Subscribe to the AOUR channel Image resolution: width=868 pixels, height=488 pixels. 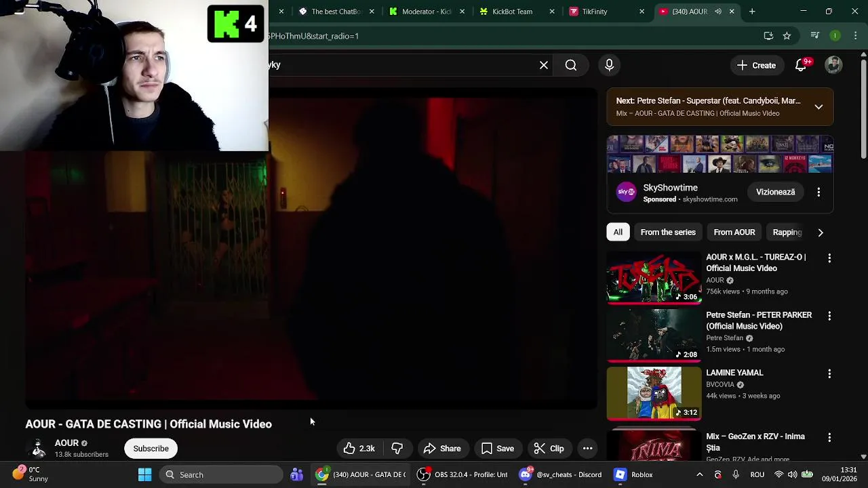151,449
